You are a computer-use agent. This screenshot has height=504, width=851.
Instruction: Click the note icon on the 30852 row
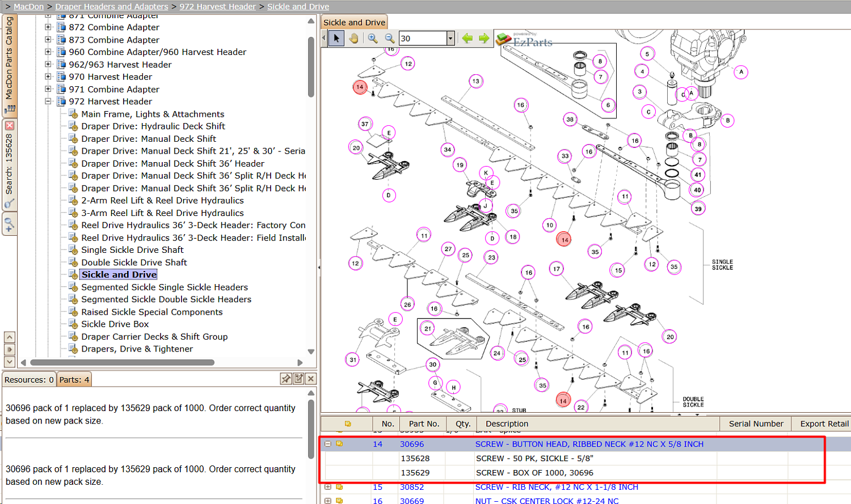pos(339,487)
